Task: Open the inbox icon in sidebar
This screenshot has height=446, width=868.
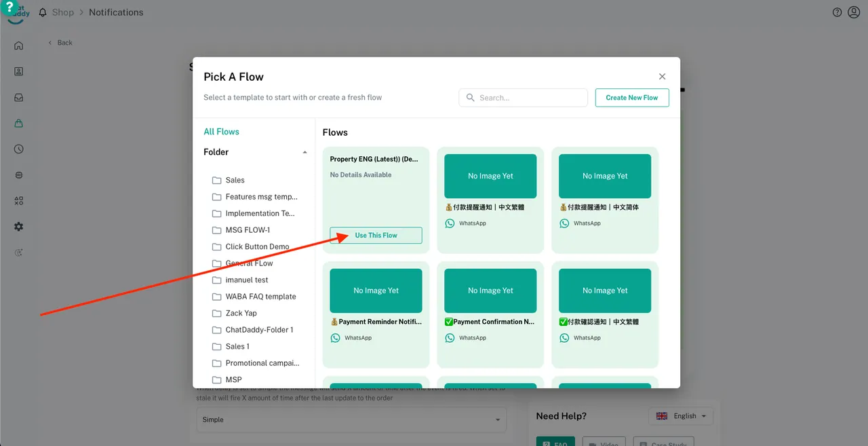Action: click(x=18, y=97)
